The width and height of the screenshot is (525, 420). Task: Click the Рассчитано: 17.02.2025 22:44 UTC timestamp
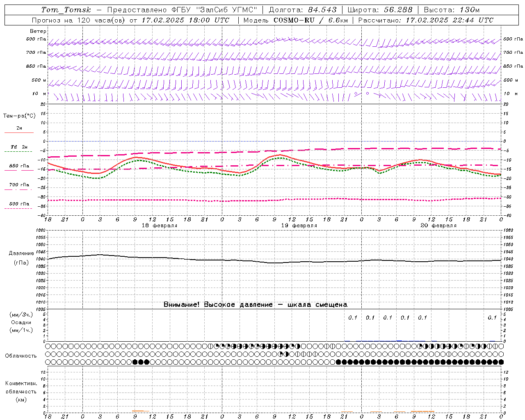426,20
